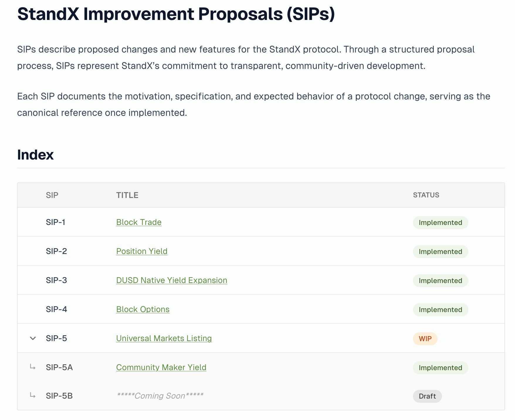
Task: Click the SIP-5A sub-item arrow icon
Action: click(33, 367)
